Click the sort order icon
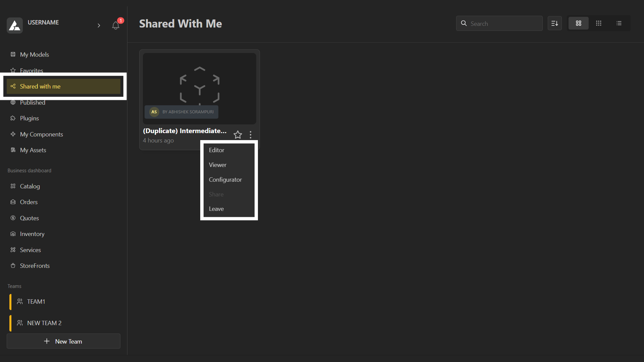This screenshot has width=644, height=362. (x=554, y=23)
